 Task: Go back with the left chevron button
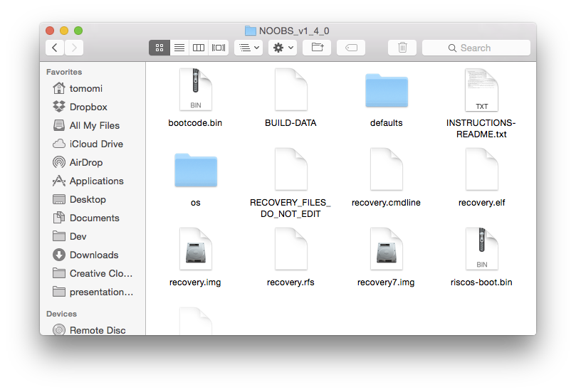point(55,48)
